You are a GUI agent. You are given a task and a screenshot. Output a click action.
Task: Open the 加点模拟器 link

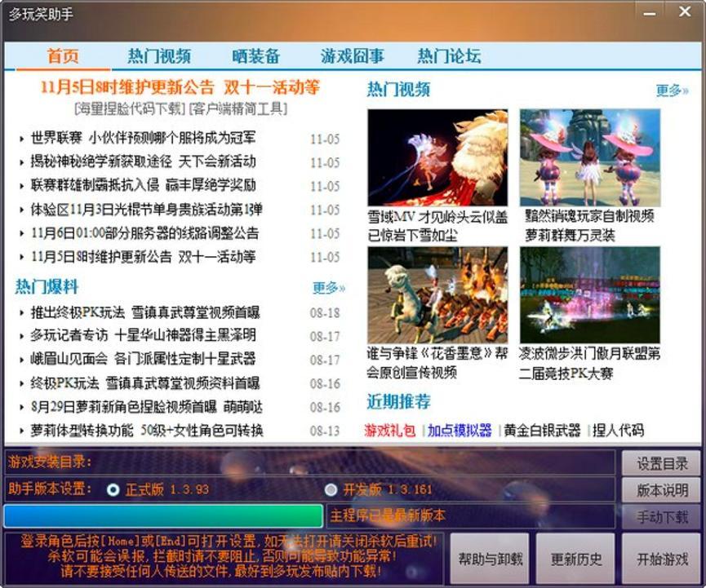coord(460,431)
